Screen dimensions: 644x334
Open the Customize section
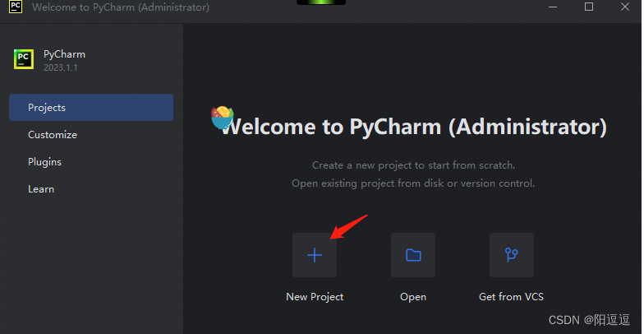tap(53, 135)
